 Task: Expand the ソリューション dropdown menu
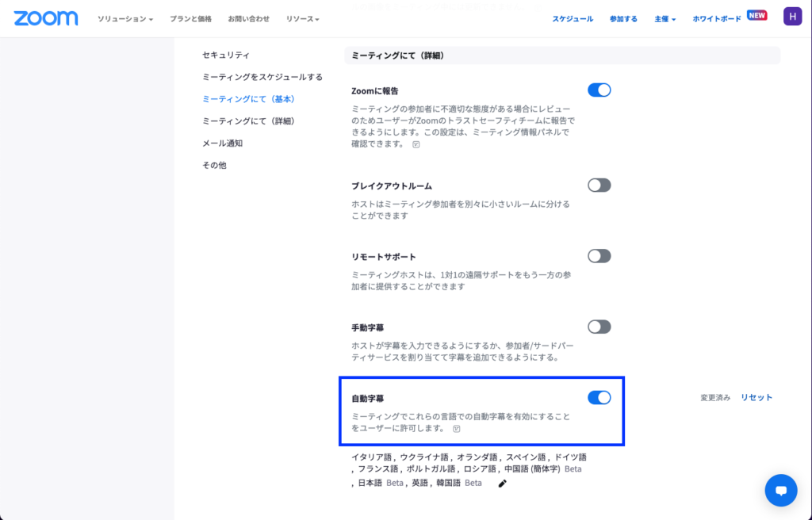tap(125, 18)
